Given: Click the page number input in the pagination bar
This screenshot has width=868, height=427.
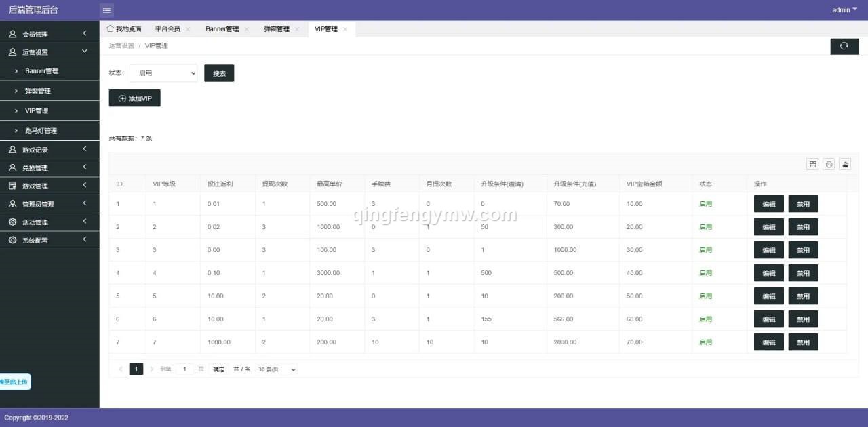Looking at the screenshot, I should tap(184, 369).
